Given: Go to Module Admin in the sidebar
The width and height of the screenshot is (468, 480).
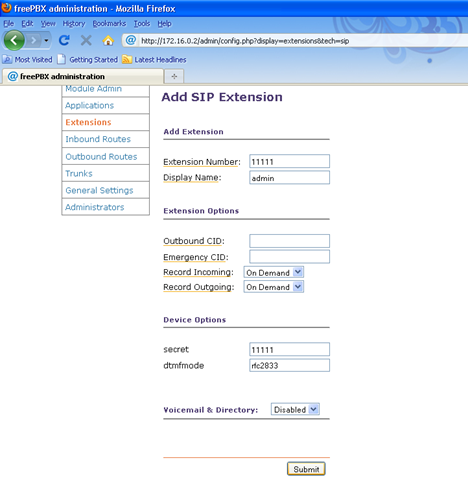Looking at the screenshot, I should [105, 90].
